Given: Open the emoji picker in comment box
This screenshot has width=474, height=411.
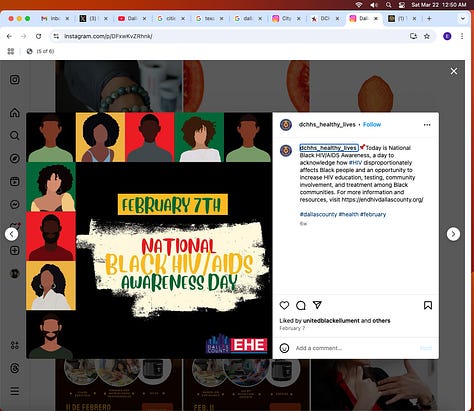Looking at the screenshot, I should tap(284, 348).
